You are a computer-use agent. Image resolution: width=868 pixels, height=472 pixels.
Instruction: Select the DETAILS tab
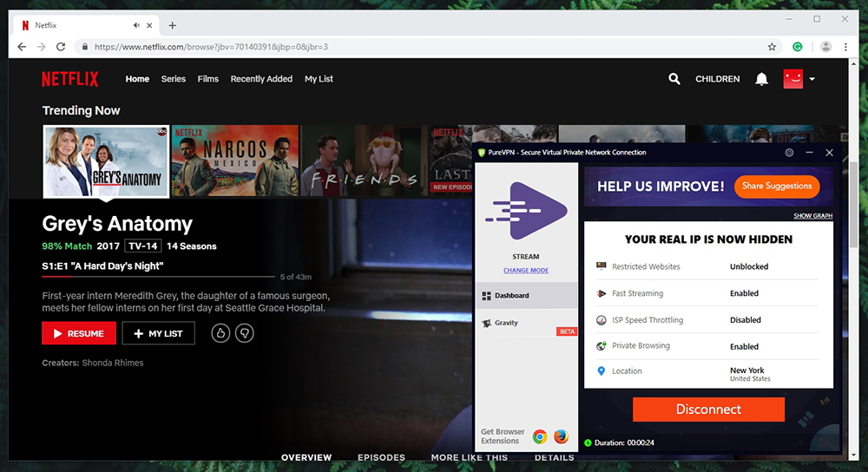click(x=554, y=457)
